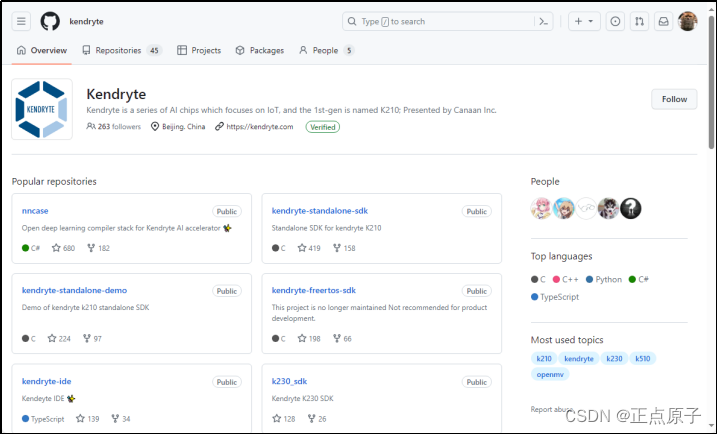
Task: Open the Pull requests icon in the header
Action: pos(639,21)
